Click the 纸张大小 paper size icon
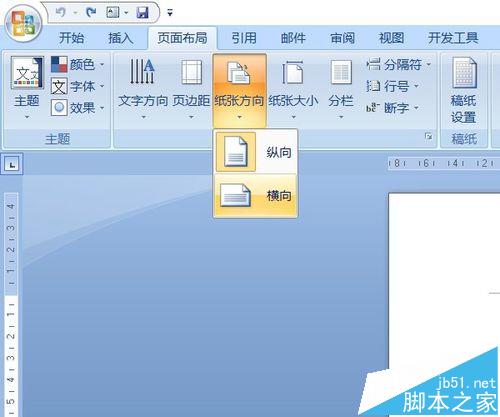 (293, 71)
